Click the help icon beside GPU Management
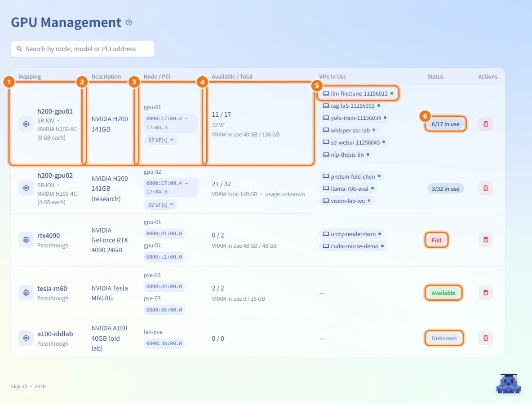Image resolution: width=532 pixels, height=404 pixels. 129,23
